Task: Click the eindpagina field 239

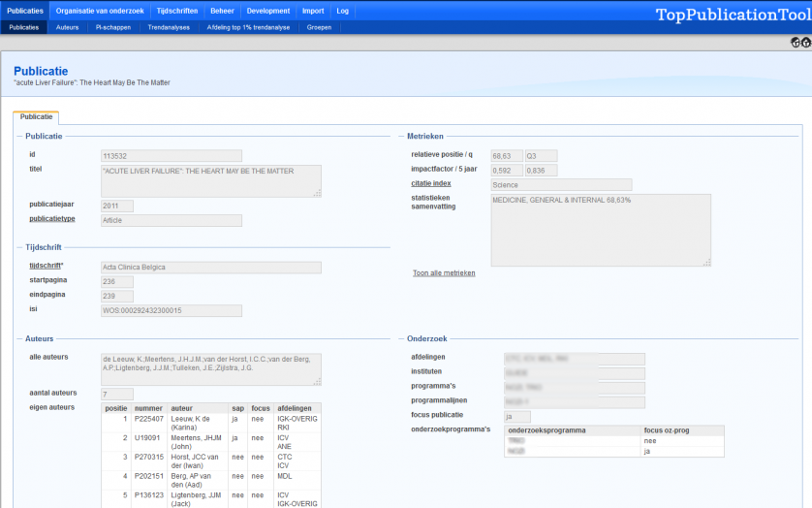Action: (117, 297)
